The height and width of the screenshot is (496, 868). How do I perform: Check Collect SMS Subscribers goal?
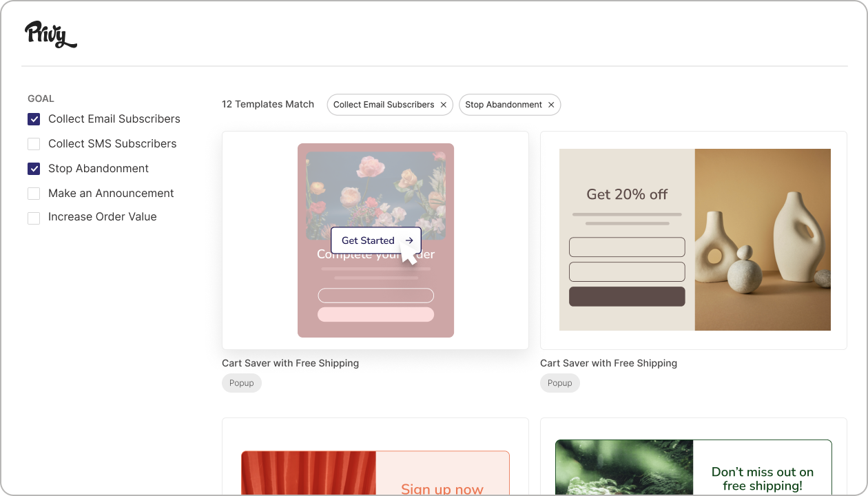click(34, 144)
